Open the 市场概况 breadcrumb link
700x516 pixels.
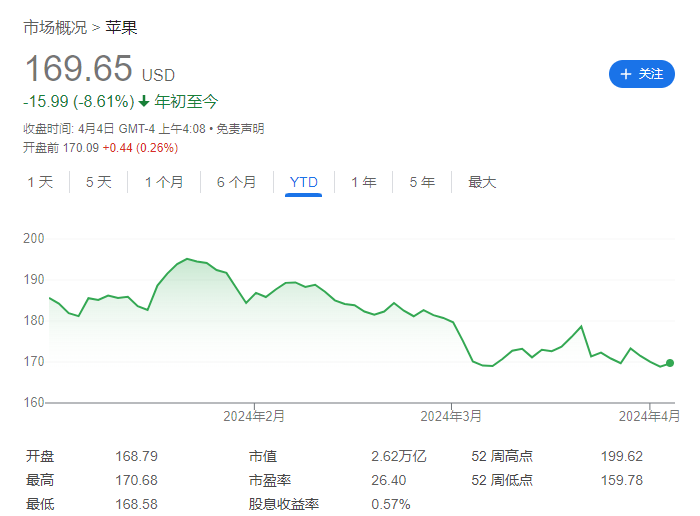pos(55,28)
